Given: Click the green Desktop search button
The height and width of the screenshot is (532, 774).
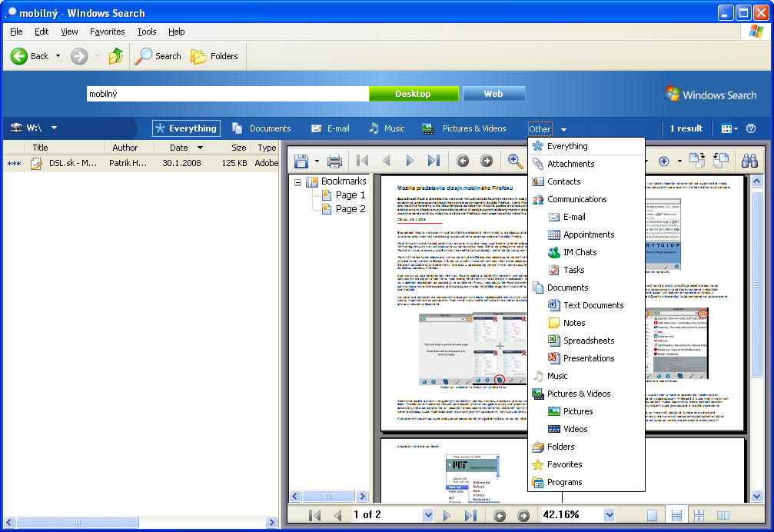Looking at the screenshot, I should 414,94.
